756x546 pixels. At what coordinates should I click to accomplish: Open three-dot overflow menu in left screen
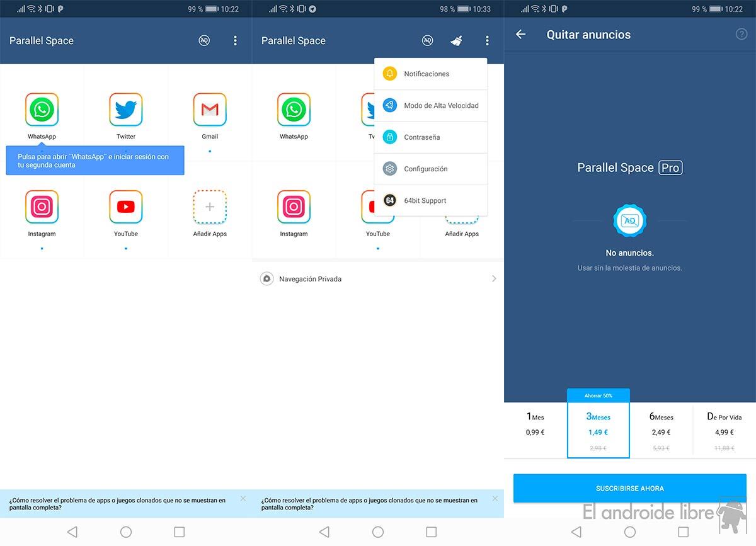tap(235, 40)
